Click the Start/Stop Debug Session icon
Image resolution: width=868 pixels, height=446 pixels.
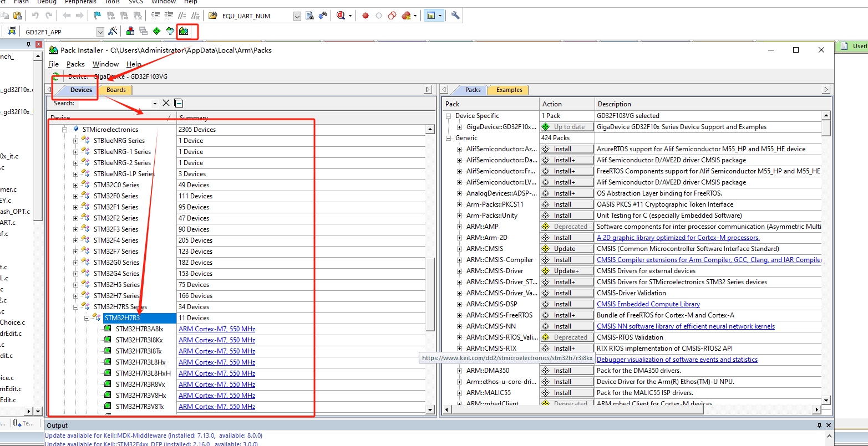[x=341, y=16]
